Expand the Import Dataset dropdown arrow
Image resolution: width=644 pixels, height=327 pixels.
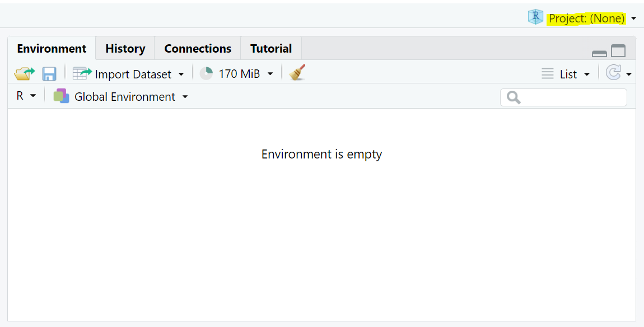pos(181,74)
